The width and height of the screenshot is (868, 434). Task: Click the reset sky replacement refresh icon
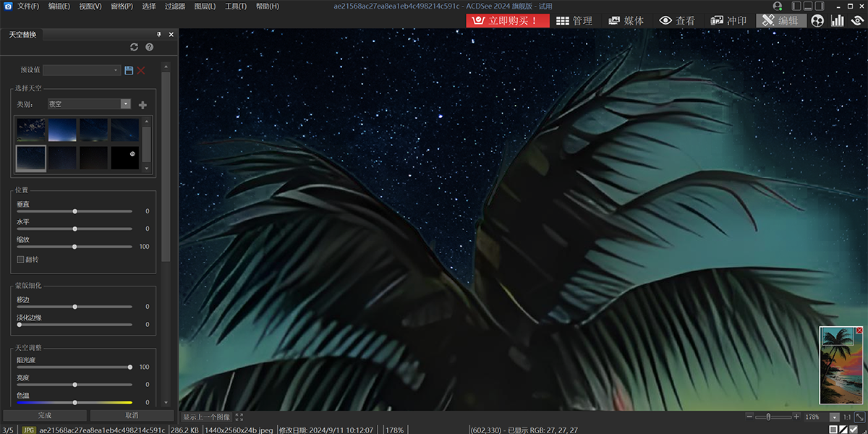134,47
